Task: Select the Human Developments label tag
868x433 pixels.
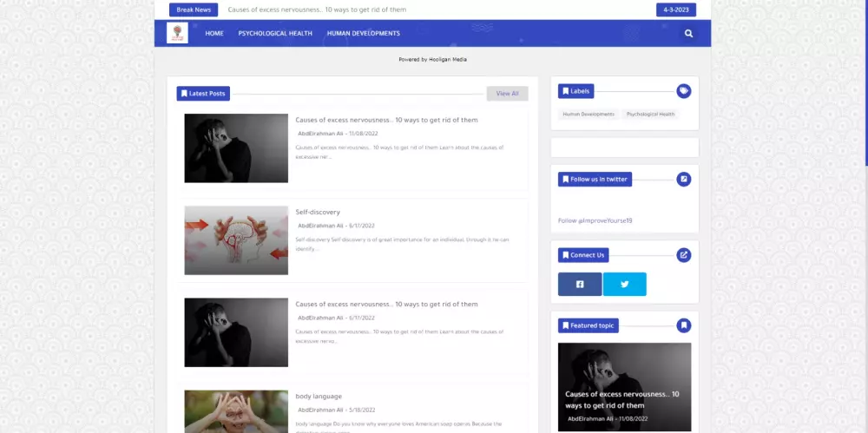Action: click(589, 114)
